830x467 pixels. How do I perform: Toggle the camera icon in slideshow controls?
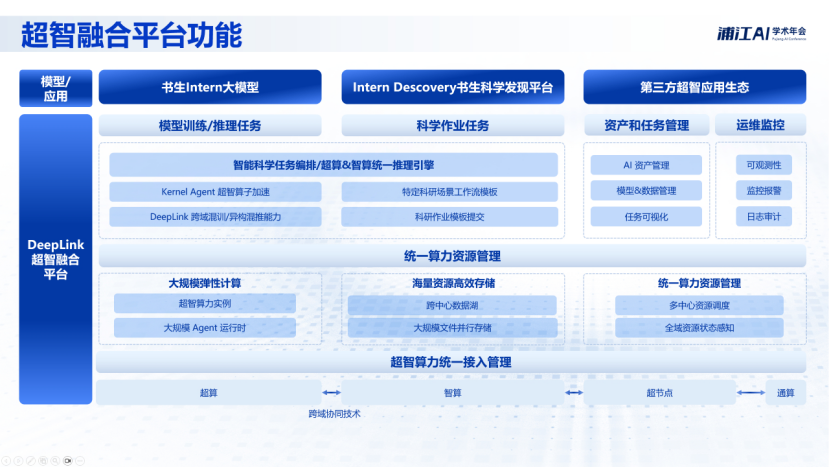(x=67, y=460)
